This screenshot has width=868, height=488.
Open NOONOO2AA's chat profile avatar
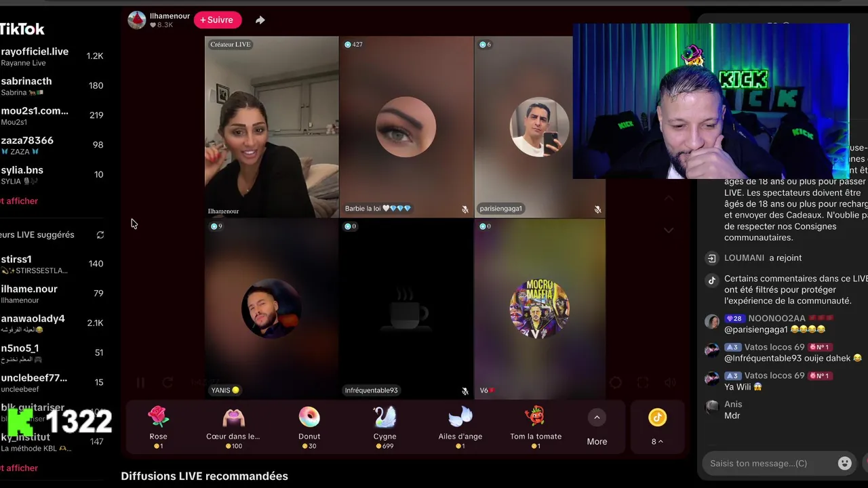tap(711, 321)
